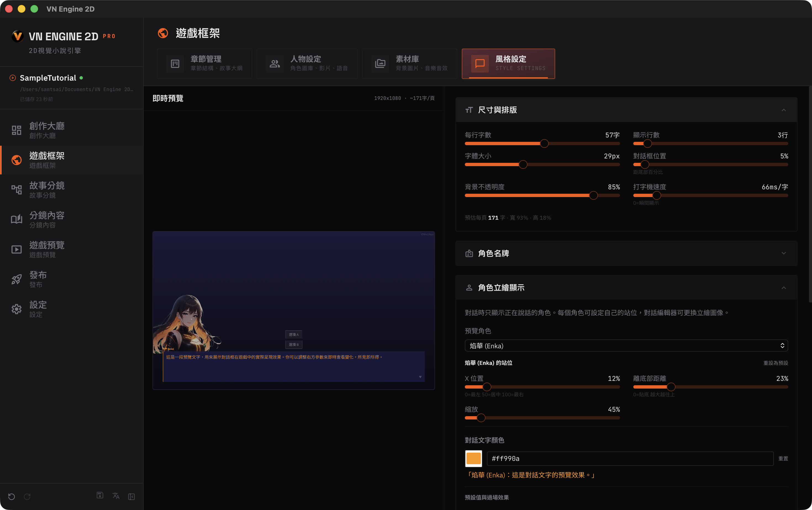The width and height of the screenshot is (812, 510).
Task: Select the 風格設定 tab
Action: 508,64
